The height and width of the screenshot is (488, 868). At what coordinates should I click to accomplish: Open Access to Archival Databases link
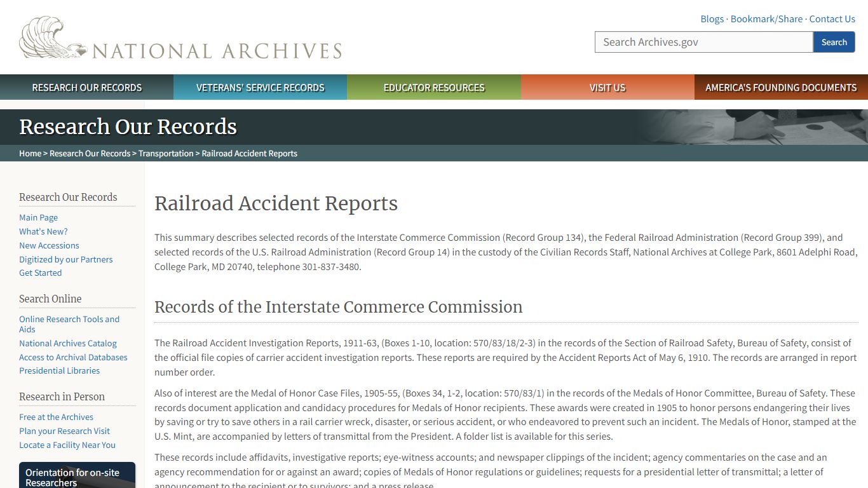pos(73,357)
